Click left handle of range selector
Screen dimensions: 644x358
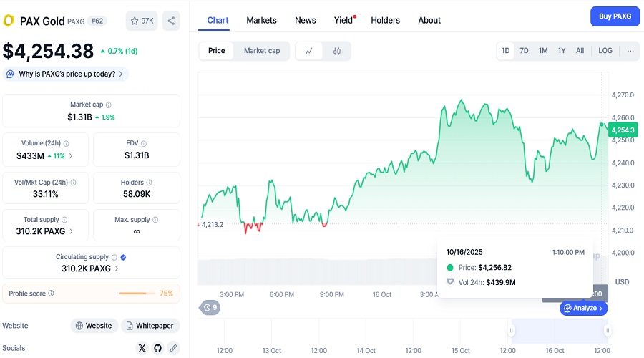512,331
